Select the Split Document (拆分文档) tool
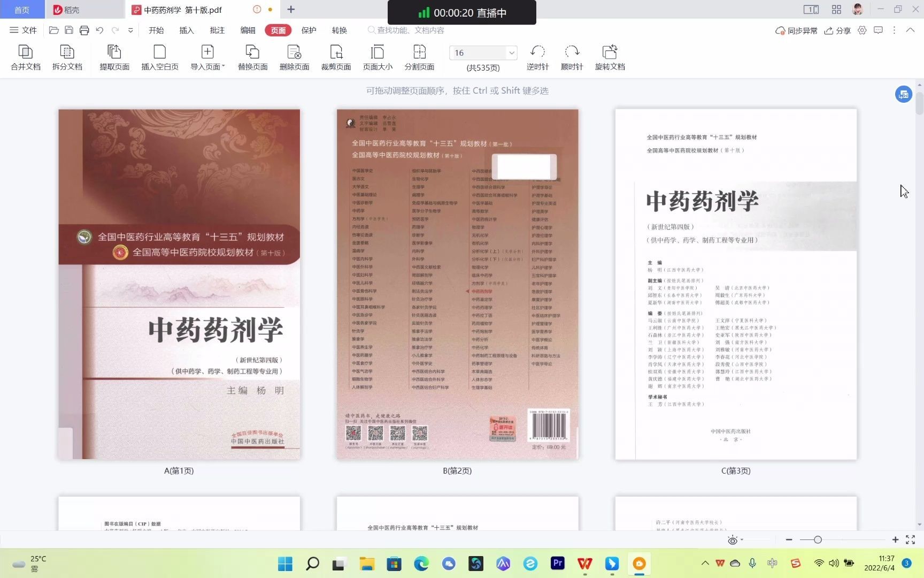Image resolution: width=924 pixels, height=578 pixels. pos(67,57)
